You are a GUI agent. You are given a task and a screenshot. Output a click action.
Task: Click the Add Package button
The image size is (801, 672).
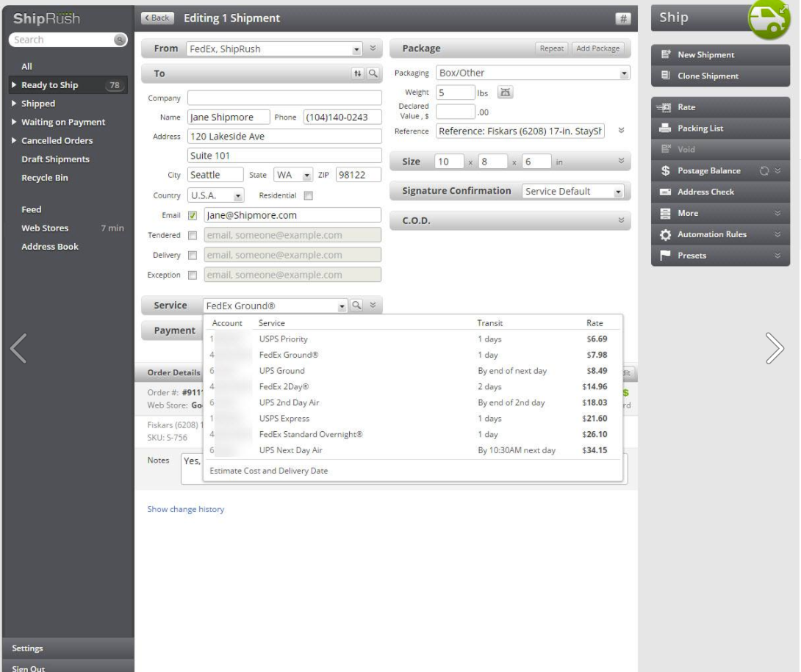coord(597,48)
